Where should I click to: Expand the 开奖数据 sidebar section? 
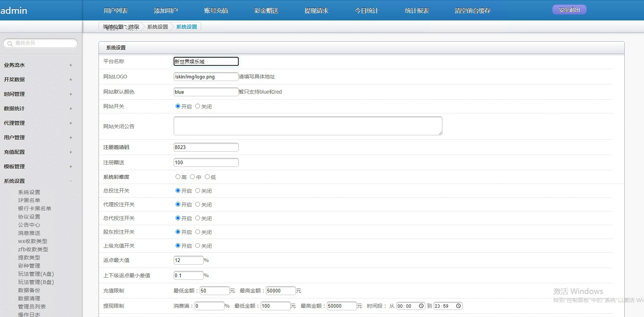point(71,80)
